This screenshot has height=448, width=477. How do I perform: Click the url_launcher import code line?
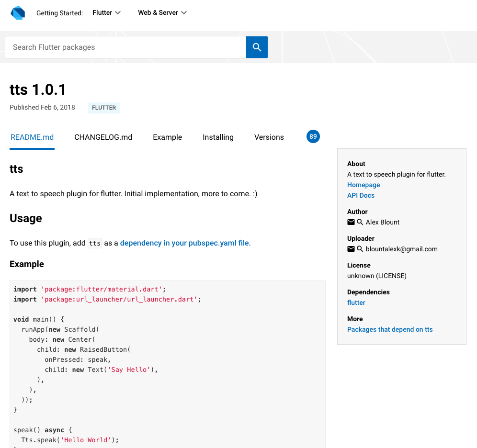[x=107, y=299]
